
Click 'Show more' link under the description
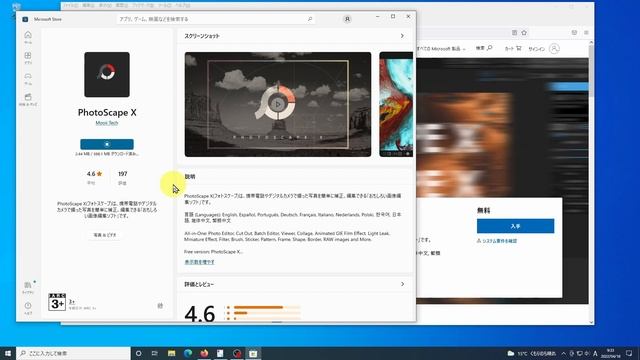coord(200,262)
